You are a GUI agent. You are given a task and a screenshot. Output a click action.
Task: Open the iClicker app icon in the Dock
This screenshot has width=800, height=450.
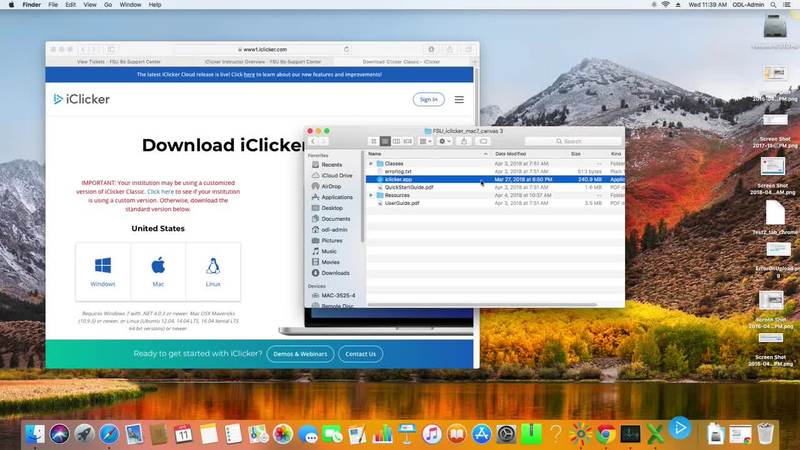click(680, 428)
